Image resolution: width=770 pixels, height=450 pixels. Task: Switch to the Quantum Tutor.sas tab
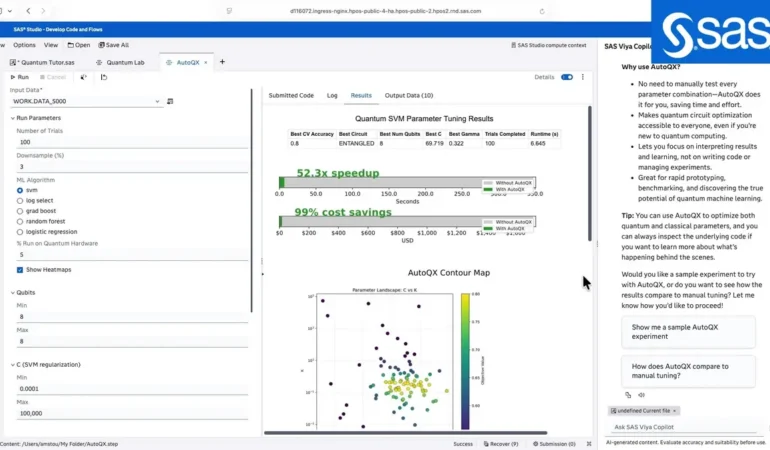[x=43, y=62]
